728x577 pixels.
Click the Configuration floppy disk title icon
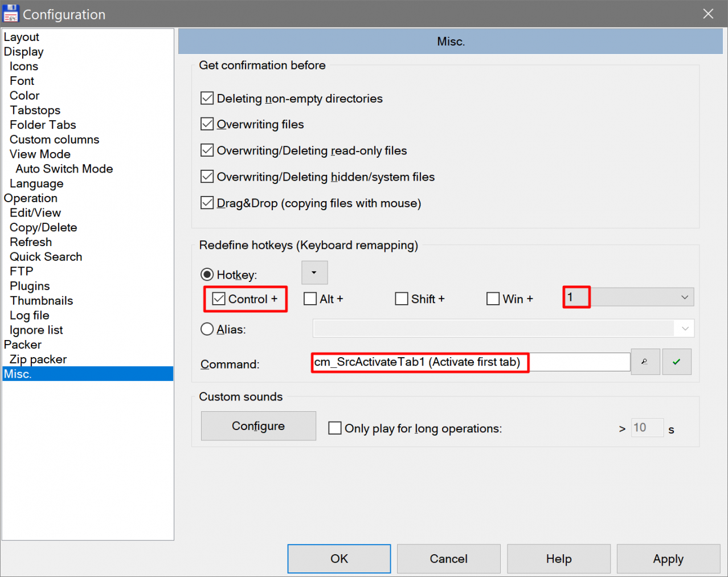[x=11, y=14]
